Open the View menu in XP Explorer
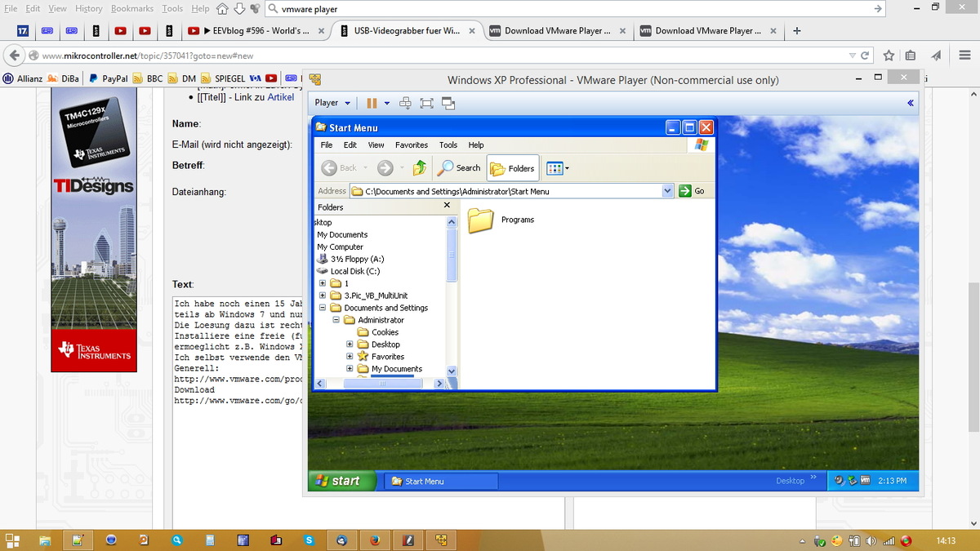The height and width of the screenshot is (551, 980). [376, 145]
